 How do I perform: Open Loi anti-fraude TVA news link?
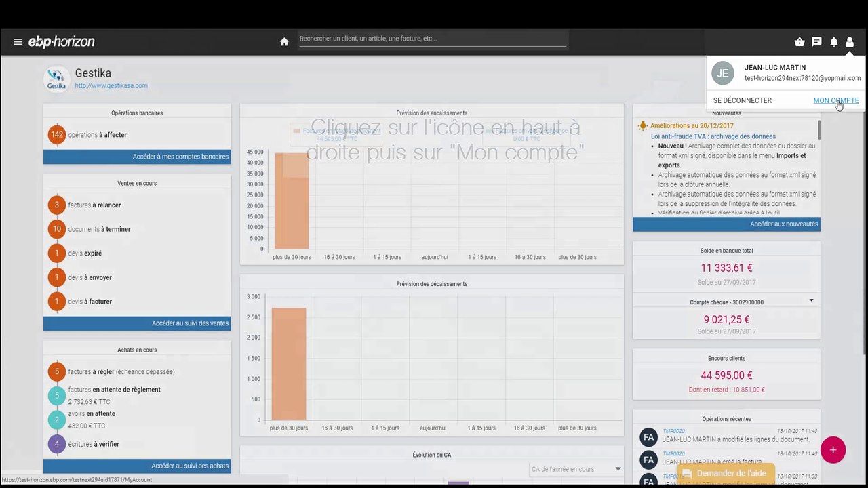tap(713, 136)
